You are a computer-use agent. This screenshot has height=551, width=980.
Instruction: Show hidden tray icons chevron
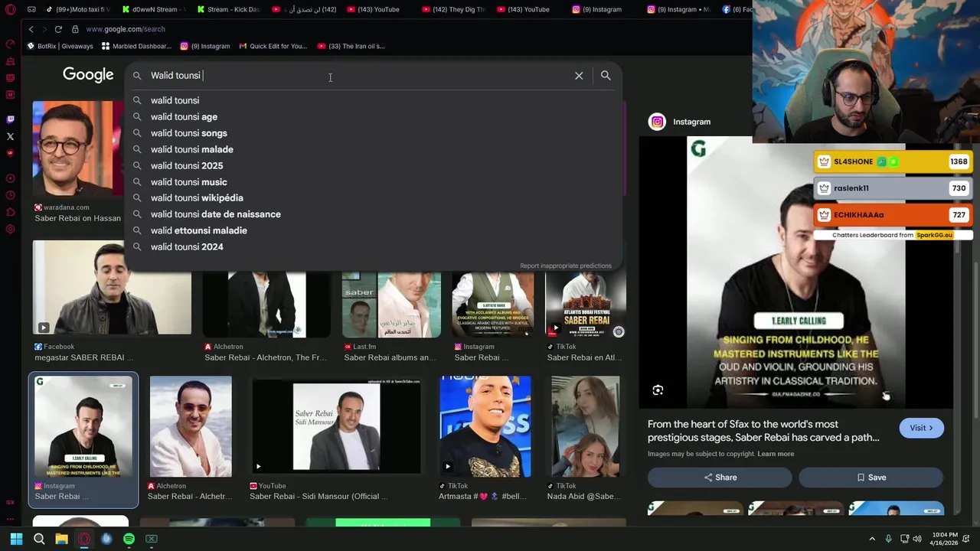tap(872, 539)
